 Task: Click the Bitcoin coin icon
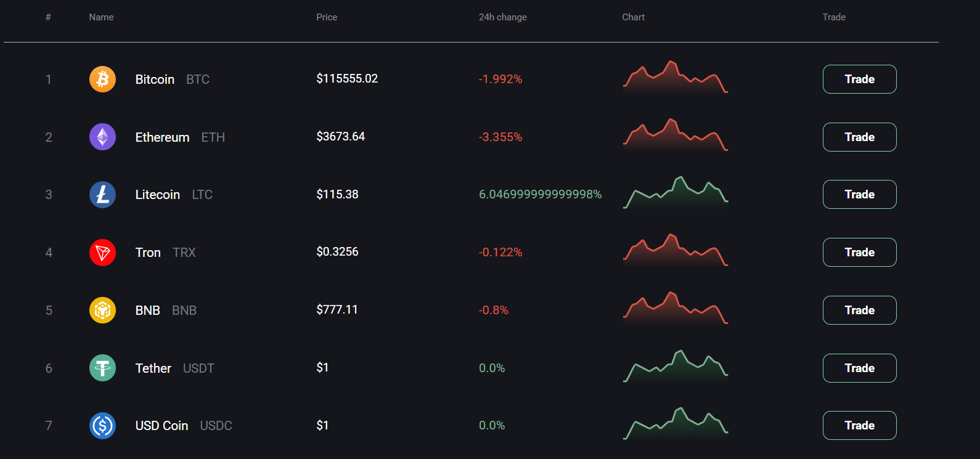102,79
